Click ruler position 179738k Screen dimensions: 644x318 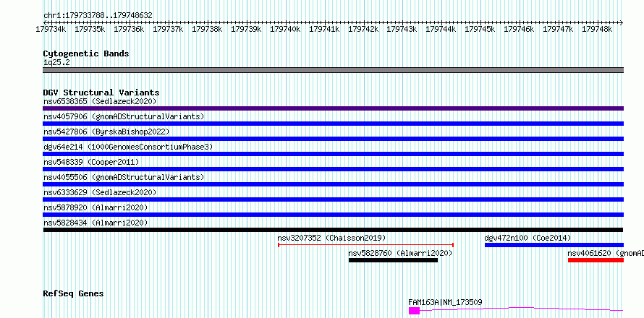207,30
